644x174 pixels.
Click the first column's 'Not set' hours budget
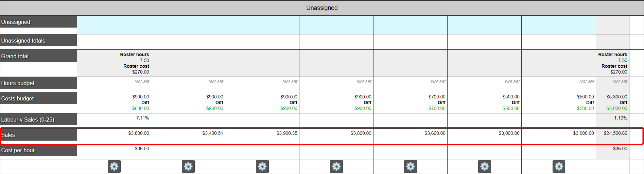(142, 81)
